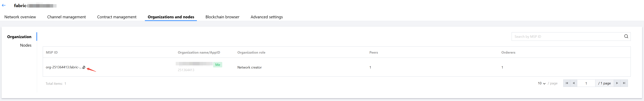Click the search magnifier icon
644x101 pixels.
626,36
